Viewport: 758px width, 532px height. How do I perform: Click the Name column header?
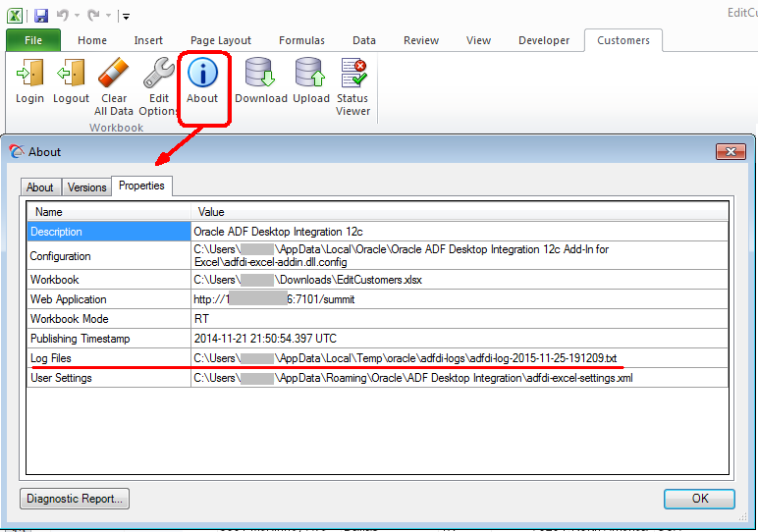[109, 212]
